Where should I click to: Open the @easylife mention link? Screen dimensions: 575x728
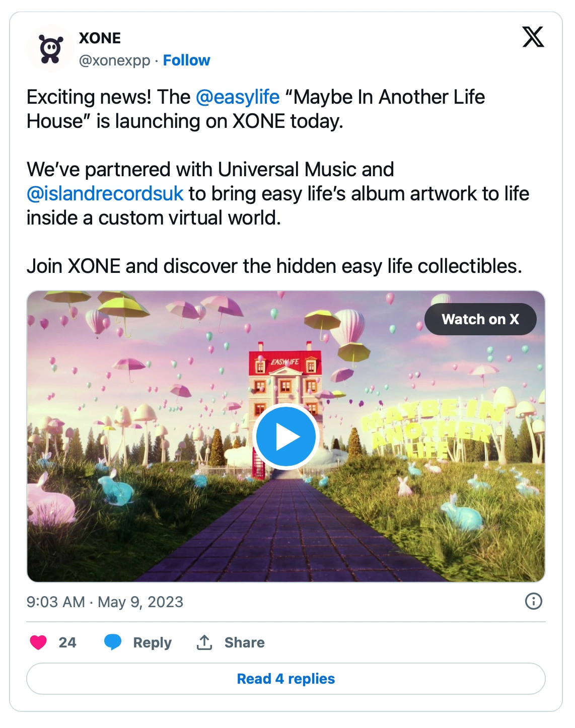coord(237,97)
